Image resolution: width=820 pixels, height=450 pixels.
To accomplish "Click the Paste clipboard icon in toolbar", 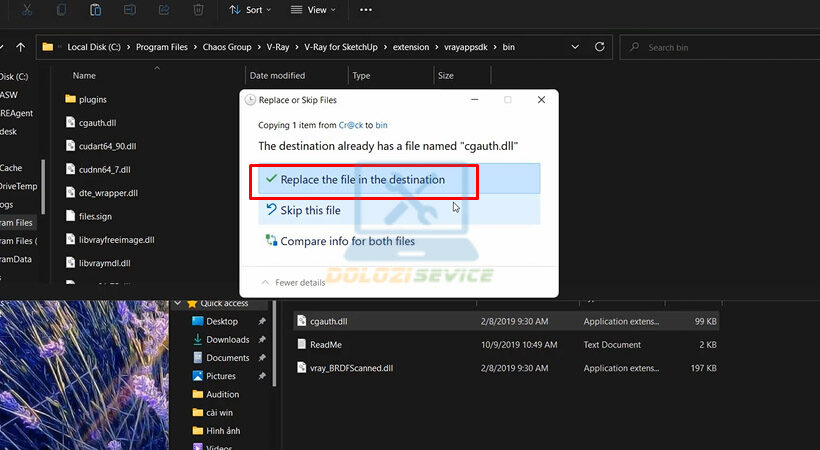I will point(95,10).
